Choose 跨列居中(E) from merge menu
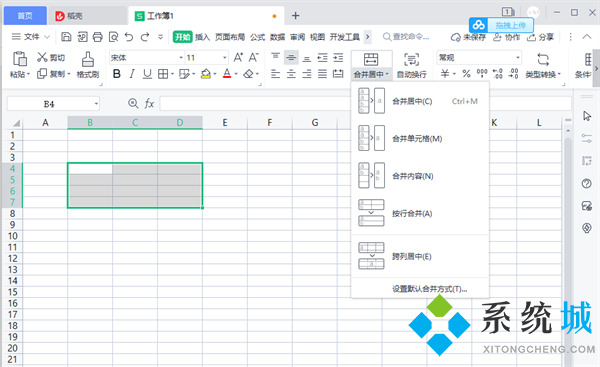The height and width of the screenshot is (367, 600). pyautogui.click(x=420, y=256)
